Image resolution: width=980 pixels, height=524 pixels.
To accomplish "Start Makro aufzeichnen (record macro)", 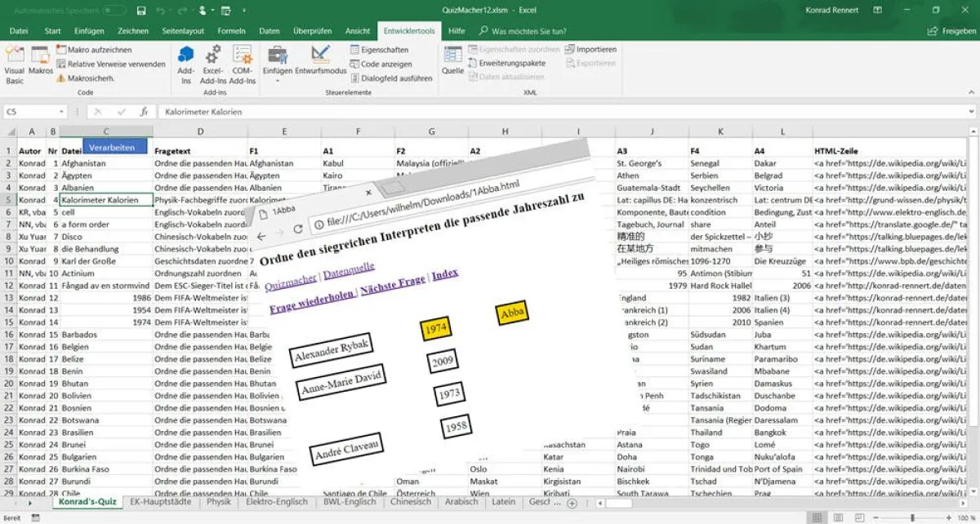I will [x=98, y=48].
